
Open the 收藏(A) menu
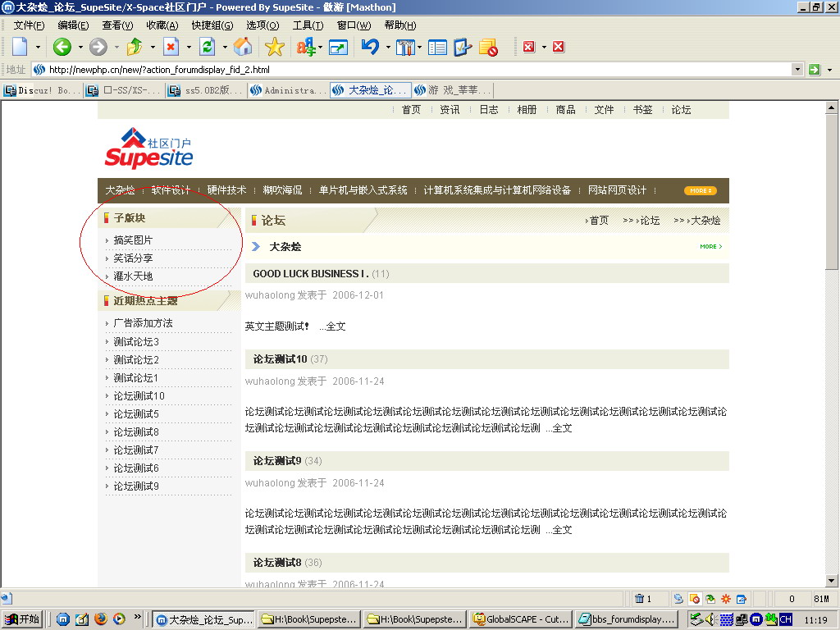(x=162, y=25)
